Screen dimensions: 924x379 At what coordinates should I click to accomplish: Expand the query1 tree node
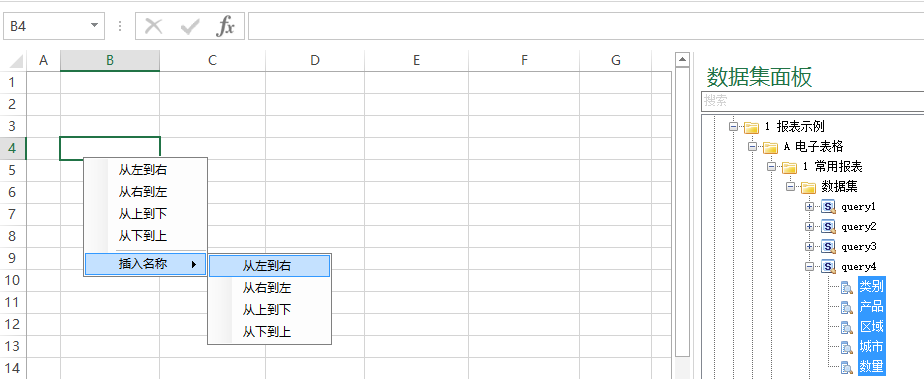click(x=810, y=207)
